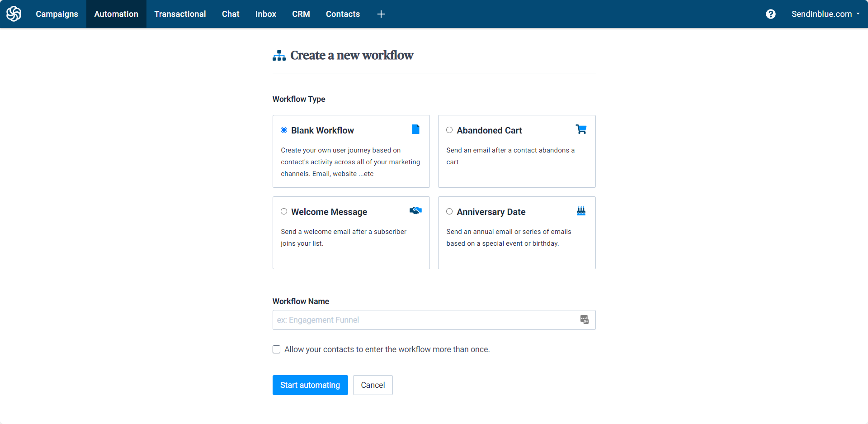
Task: Enable contacts entering workflow more than once
Action: coord(277,349)
